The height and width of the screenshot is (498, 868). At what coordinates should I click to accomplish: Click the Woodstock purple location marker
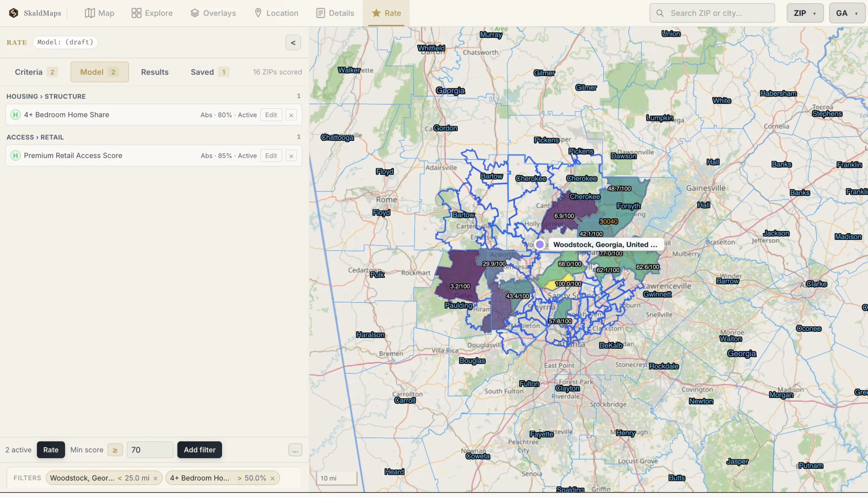540,245
